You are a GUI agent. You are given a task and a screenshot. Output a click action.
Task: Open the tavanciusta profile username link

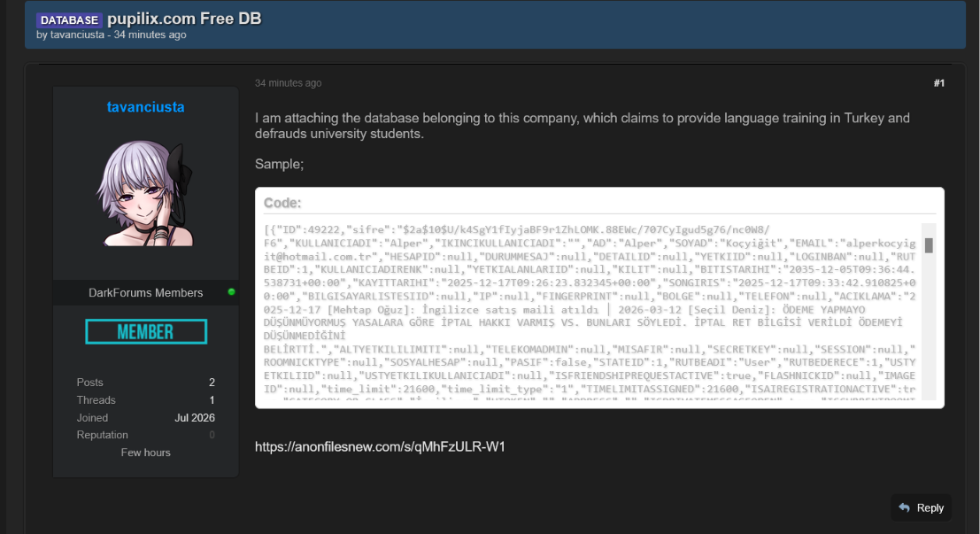tap(145, 107)
